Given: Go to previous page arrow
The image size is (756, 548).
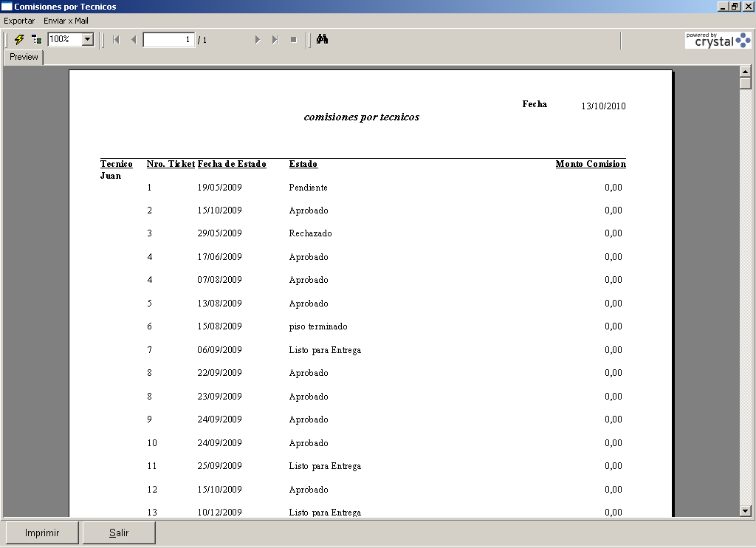Looking at the screenshot, I should point(134,40).
